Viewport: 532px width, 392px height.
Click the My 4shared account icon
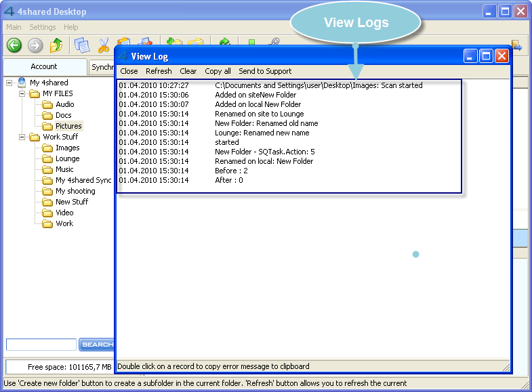point(22,83)
